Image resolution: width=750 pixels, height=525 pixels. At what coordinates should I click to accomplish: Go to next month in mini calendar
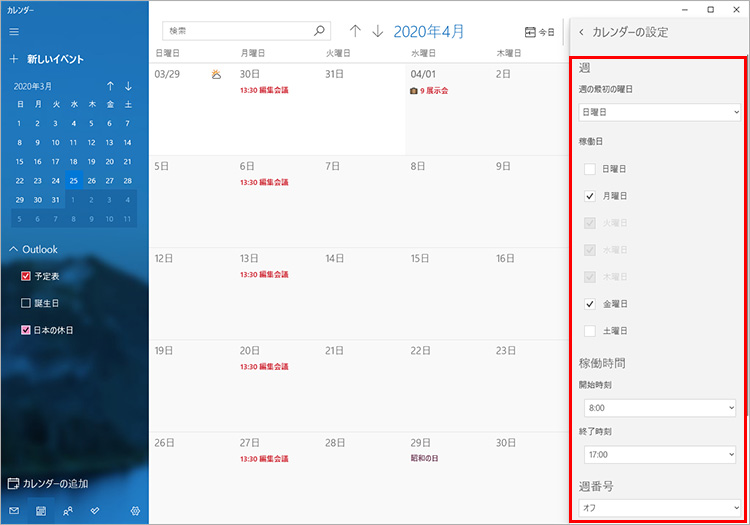point(128,86)
